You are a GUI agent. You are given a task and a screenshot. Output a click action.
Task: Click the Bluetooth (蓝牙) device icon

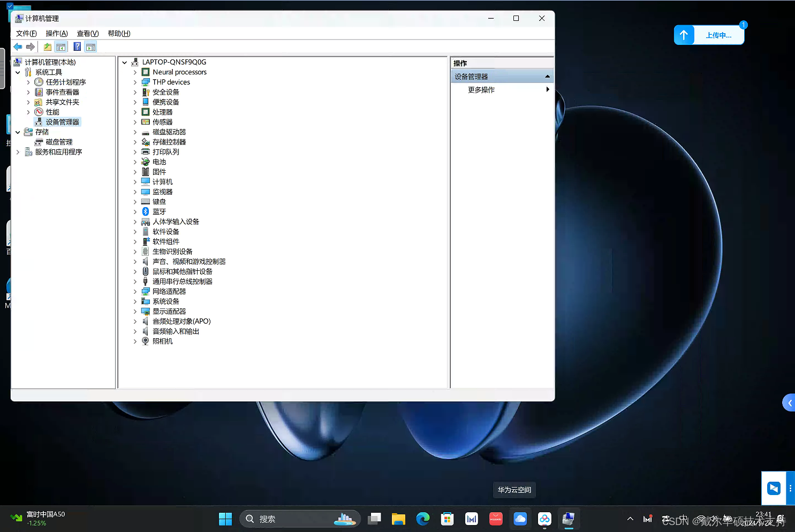[x=146, y=211]
